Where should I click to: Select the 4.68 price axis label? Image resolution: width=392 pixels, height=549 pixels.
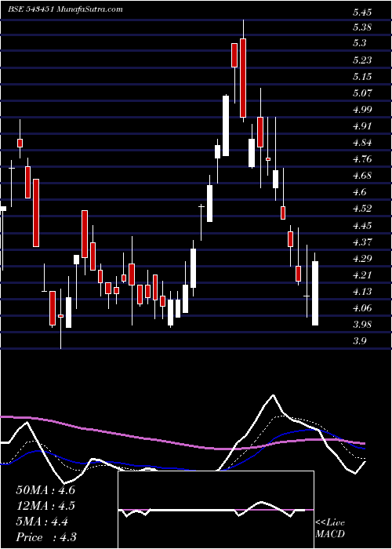click(362, 176)
